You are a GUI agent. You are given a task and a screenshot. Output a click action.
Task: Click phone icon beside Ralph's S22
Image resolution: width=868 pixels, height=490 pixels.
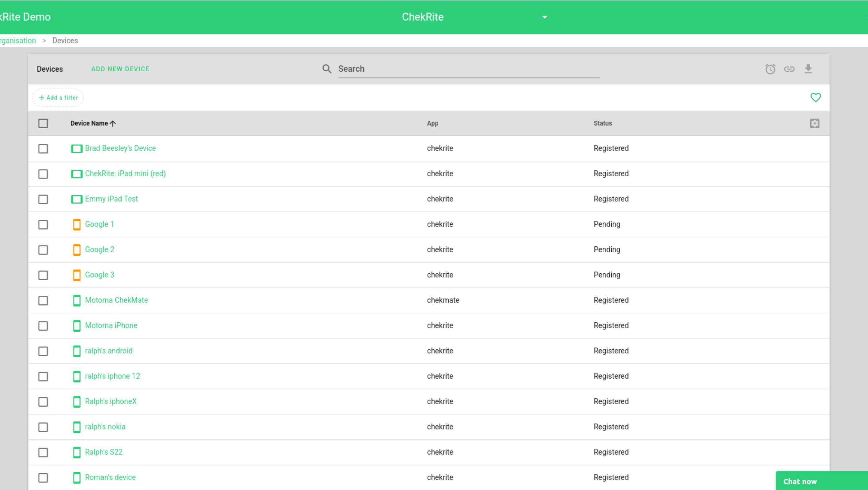click(x=77, y=452)
